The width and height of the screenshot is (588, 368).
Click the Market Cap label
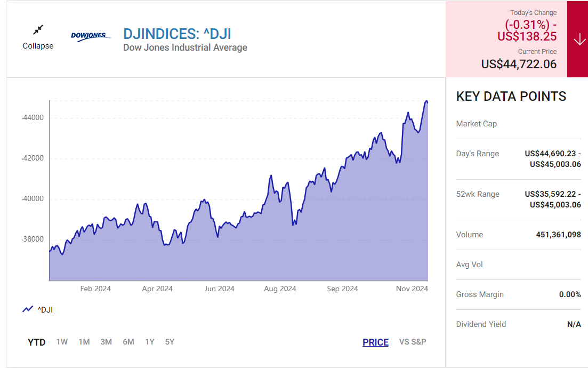[x=476, y=124]
